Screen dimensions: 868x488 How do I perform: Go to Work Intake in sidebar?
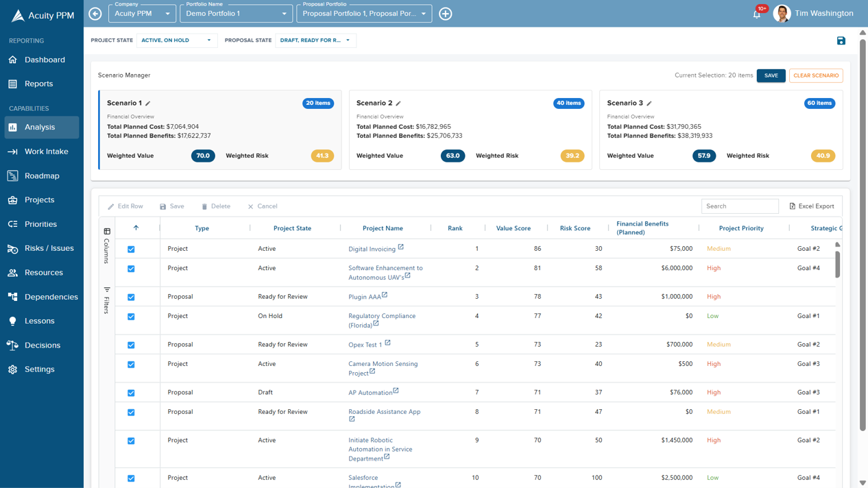tap(46, 151)
